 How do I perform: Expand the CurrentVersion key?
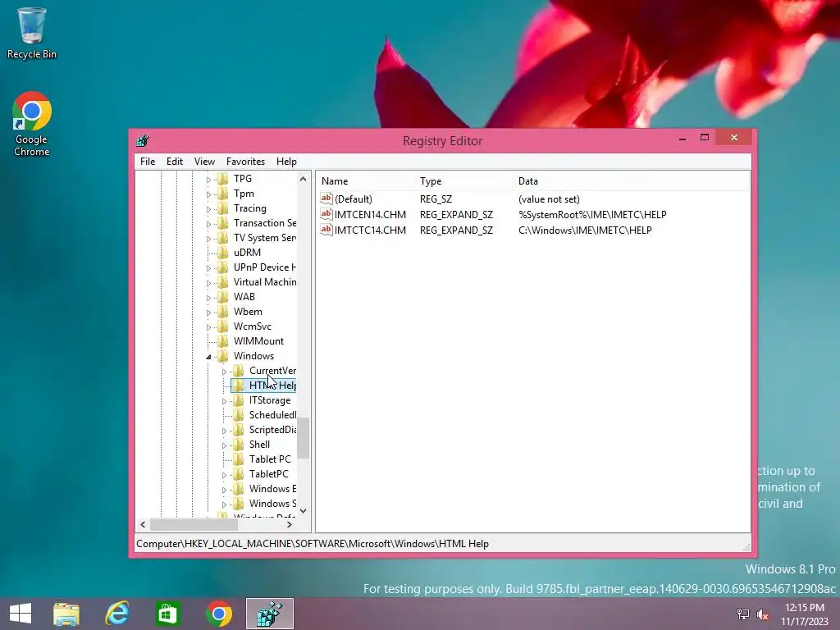[x=225, y=372]
